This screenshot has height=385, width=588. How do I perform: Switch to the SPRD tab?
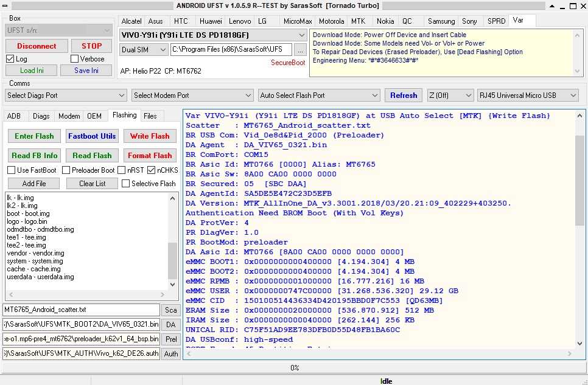[x=497, y=21]
